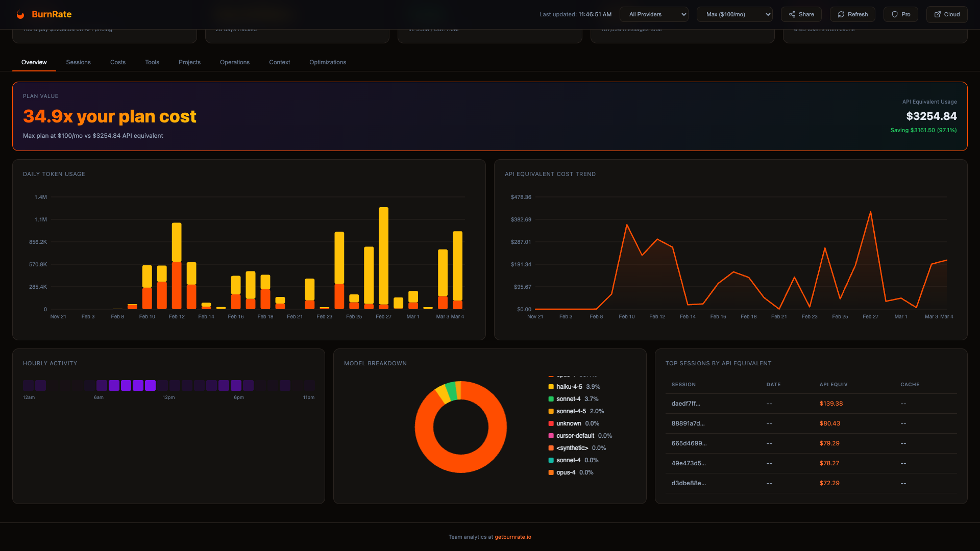980x551 pixels.
Task: Open the Costs tab
Action: (x=118, y=62)
